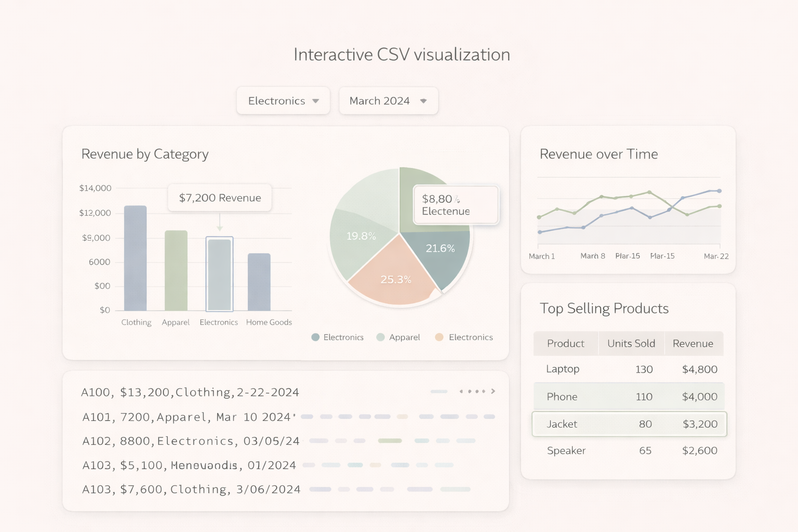Click the highlighted Electronics bar
Image resolution: width=798 pixels, height=532 pixels.
(219, 274)
